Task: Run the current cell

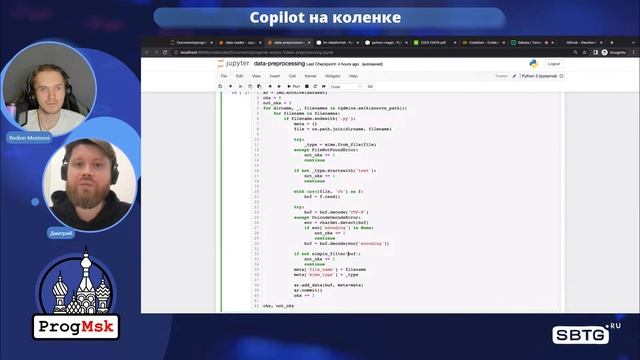Action: pyautogui.click(x=293, y=87)
